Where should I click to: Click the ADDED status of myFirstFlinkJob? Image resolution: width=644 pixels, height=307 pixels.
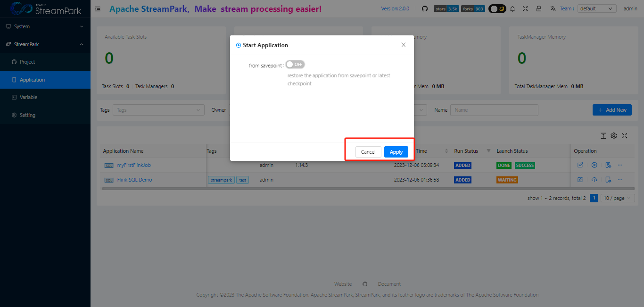[x=463, y=166]
